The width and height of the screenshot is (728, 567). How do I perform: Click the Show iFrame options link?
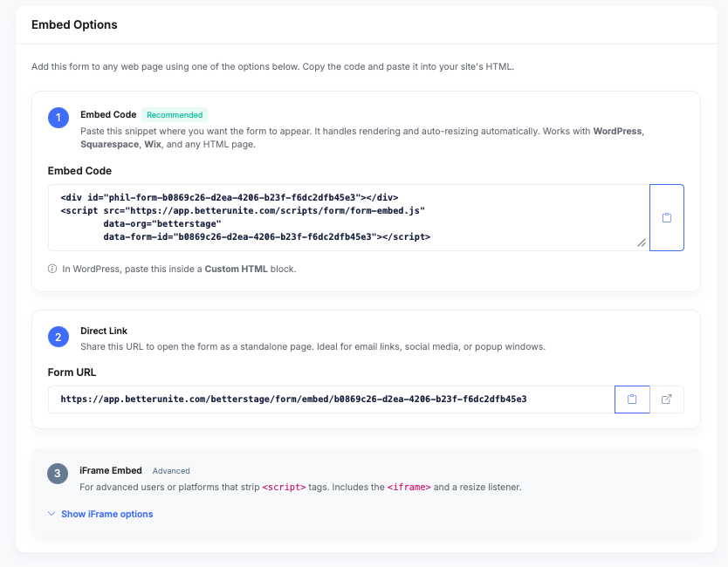click(x=106, y=514)
